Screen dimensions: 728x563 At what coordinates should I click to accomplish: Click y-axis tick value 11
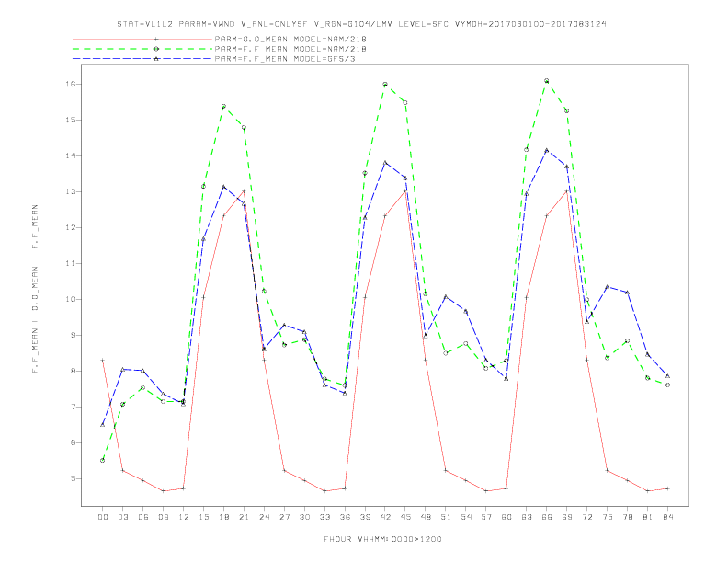pos(71,263)
